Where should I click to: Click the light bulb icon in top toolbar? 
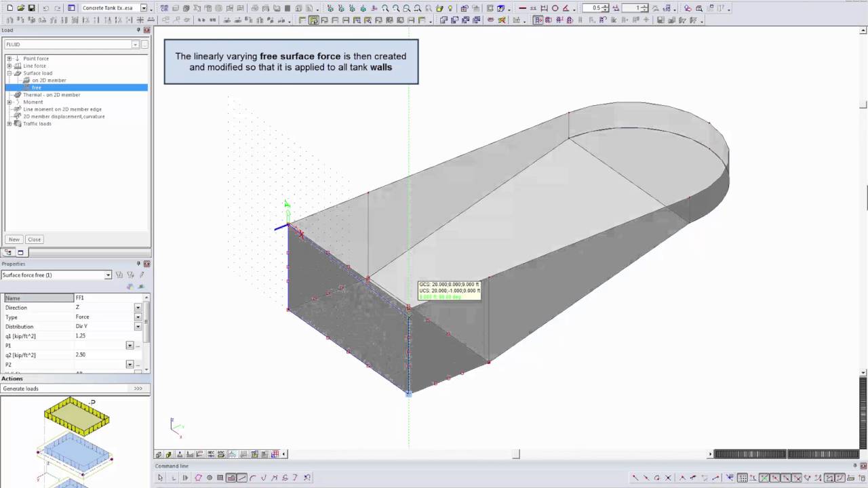click(x=450, y=8)
